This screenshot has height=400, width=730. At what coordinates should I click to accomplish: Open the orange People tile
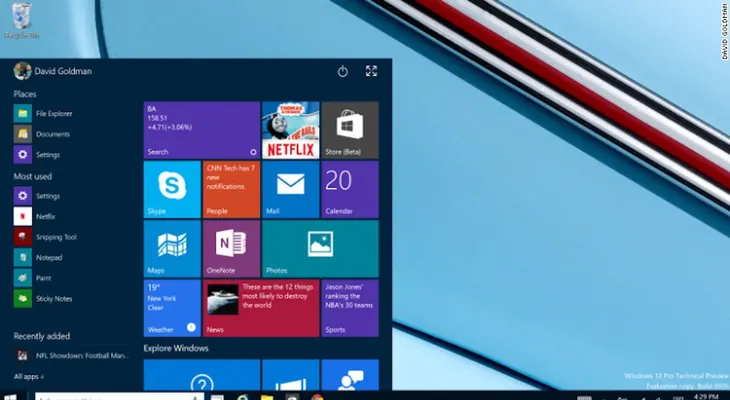pyautogui.click(x=231, y=190)
